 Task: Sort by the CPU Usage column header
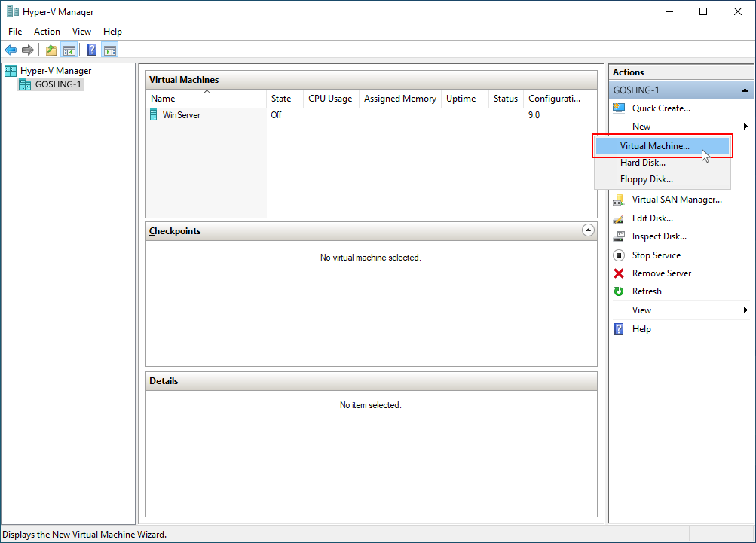point(331,99)
